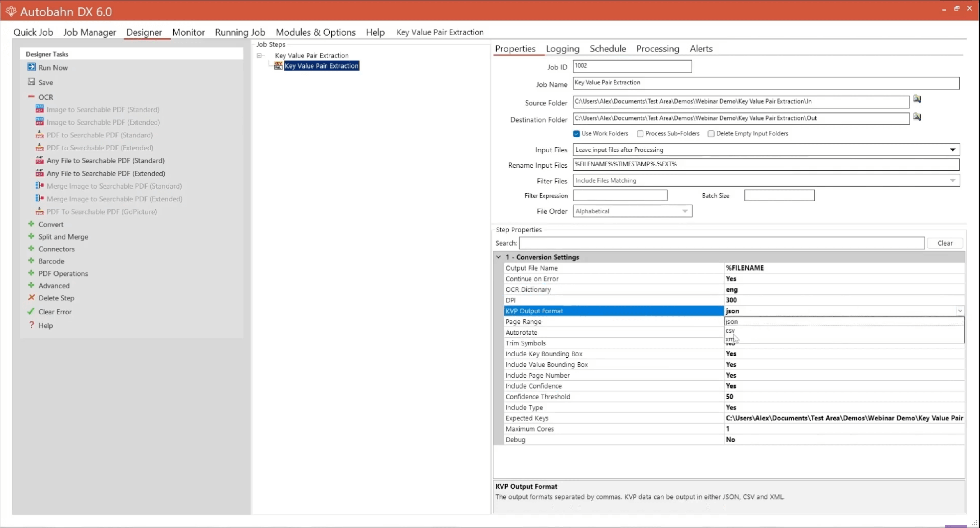
Task: Browse for Destination Folder via folder icon
Action: pos(917,117)
